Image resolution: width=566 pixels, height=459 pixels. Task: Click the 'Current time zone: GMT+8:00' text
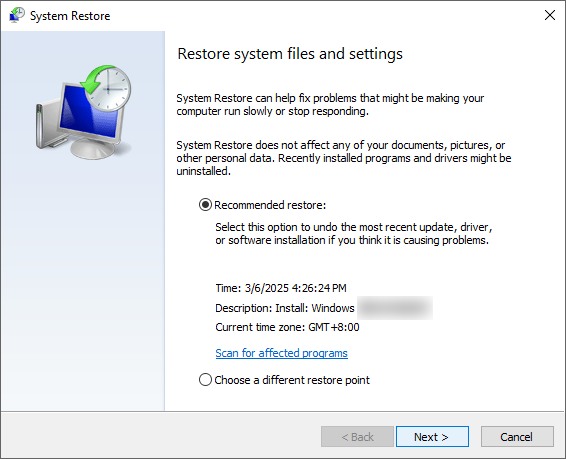(x=287, y=327)
